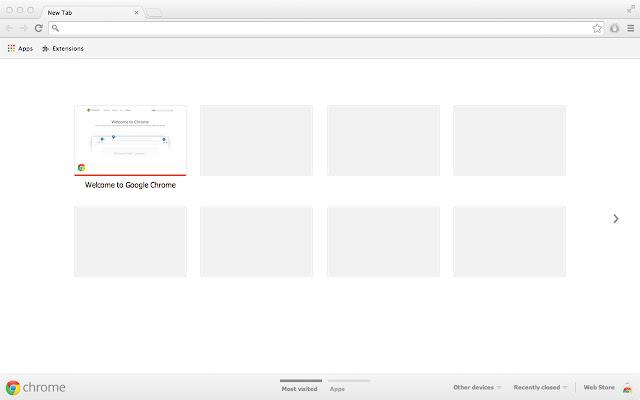Switch to the Most visited section
Screen dimensions: 640x400
tap(299, 387)
